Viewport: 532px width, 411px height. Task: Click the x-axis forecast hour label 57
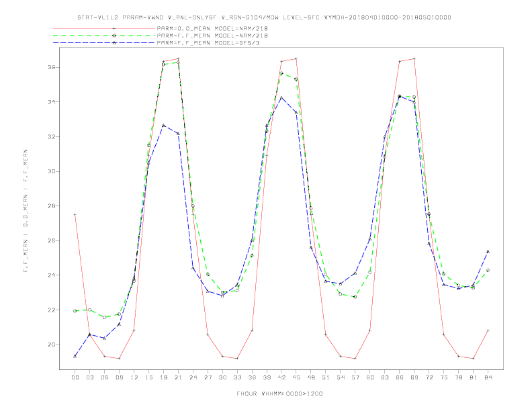[355, 377]
